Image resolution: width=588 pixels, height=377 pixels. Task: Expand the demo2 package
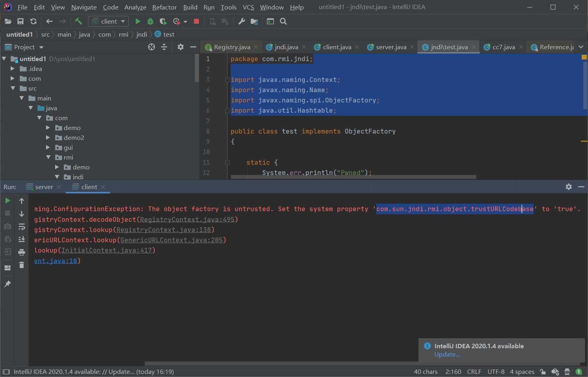tap(48, 137)
